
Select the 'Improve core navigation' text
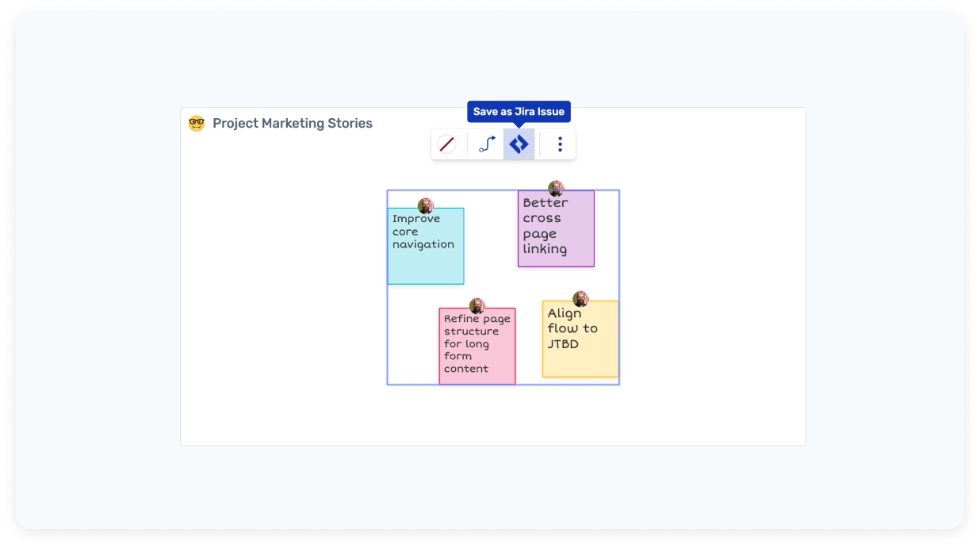point(423,232)
